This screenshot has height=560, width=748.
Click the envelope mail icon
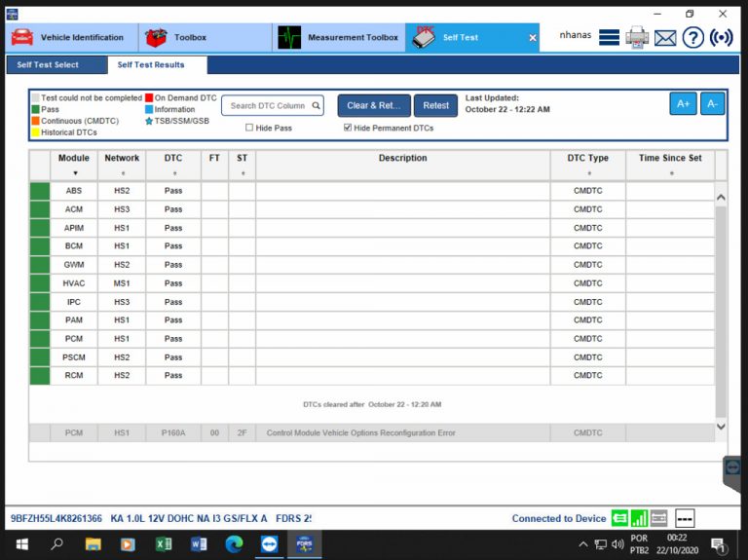pyautogui.click(x=665, y=38)
